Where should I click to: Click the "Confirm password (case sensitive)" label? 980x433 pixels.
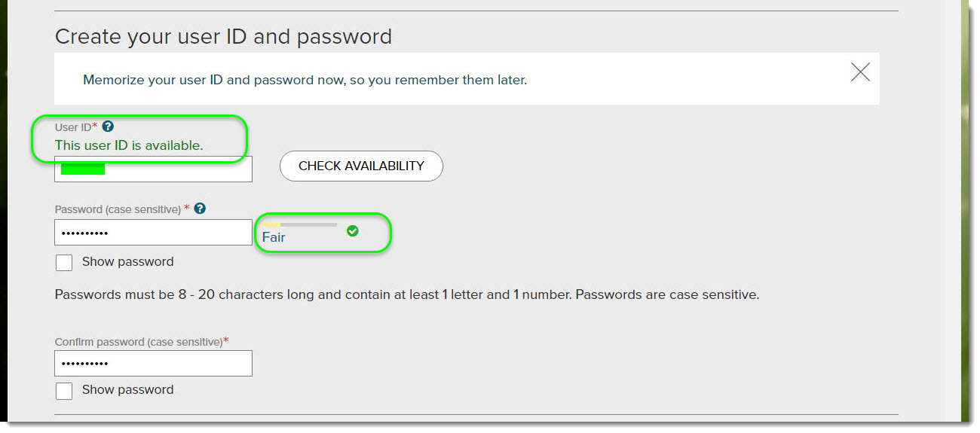pyautogui.click(x=139, y=342)
